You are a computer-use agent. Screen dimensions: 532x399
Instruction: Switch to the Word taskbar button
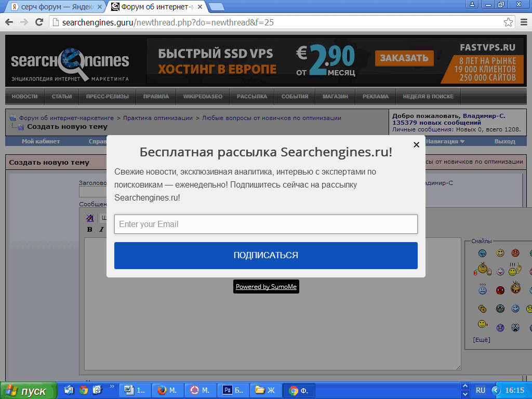[136, 391]
